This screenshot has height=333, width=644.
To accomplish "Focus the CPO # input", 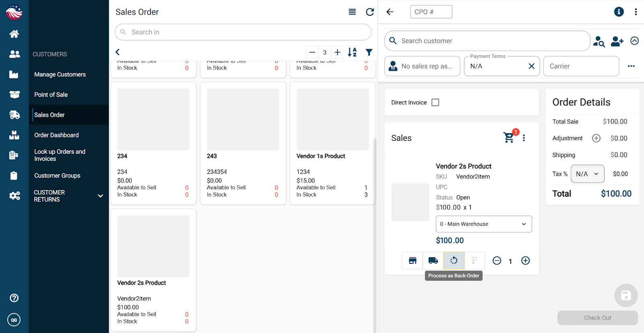I will 431,12.
